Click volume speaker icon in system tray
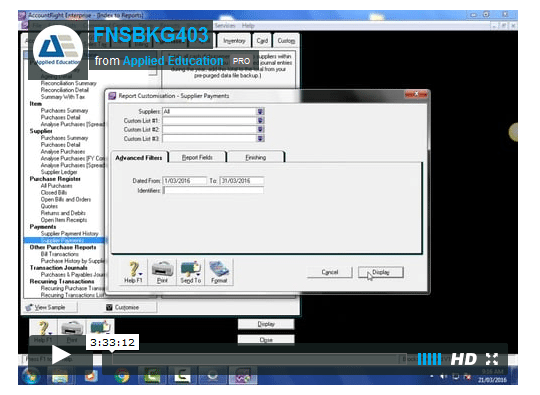 (443, 377)
